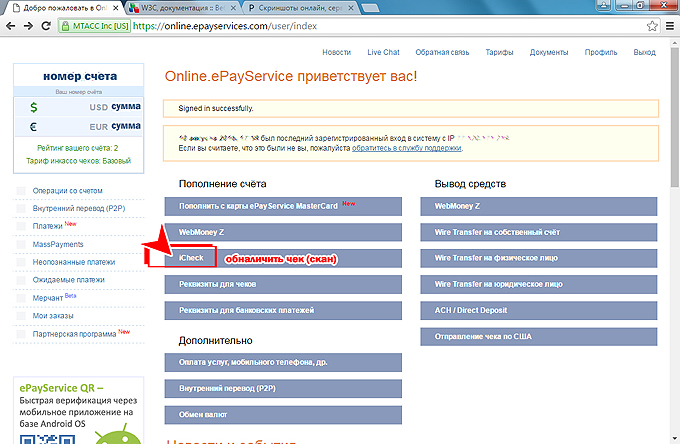
Task: Click the 'Обмен валют' button
Action: (x=283, y=415)
